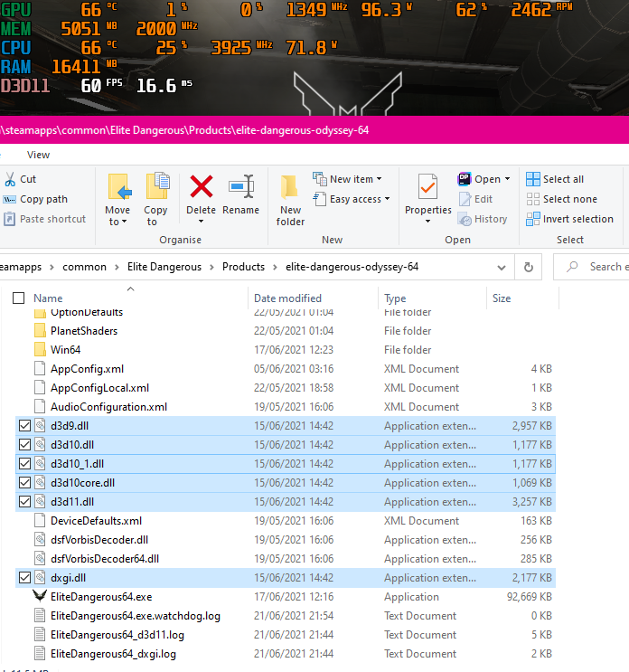The width and height of the screenshot is (629, 672).
Task: Click the PlanetShaders folder icon
Action: pyautogui.click(x=40, y=331)
